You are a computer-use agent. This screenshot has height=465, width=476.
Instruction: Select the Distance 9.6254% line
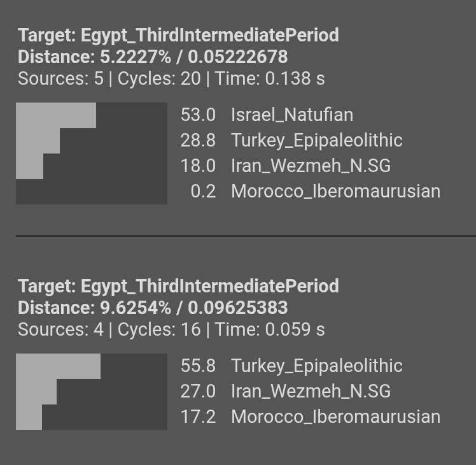153,308
